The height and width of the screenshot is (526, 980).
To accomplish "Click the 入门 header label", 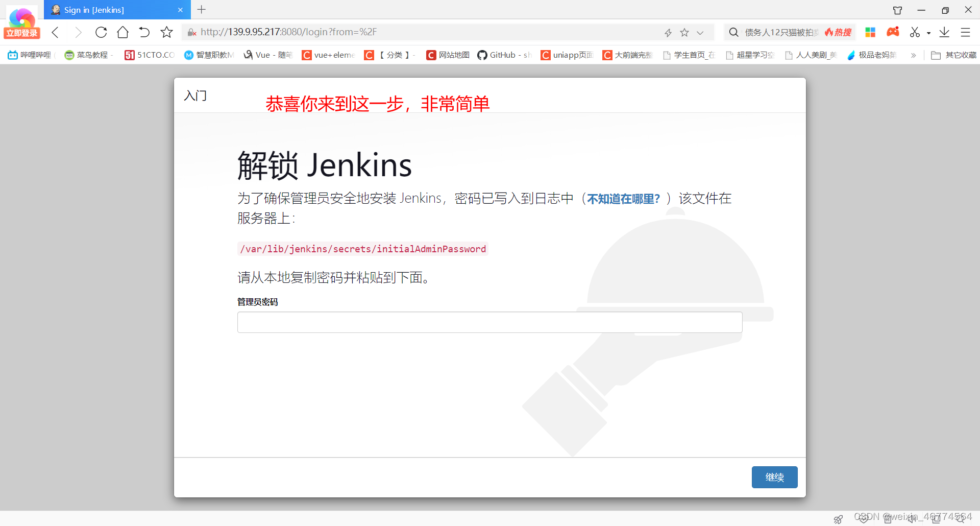I will pos(195,95).
